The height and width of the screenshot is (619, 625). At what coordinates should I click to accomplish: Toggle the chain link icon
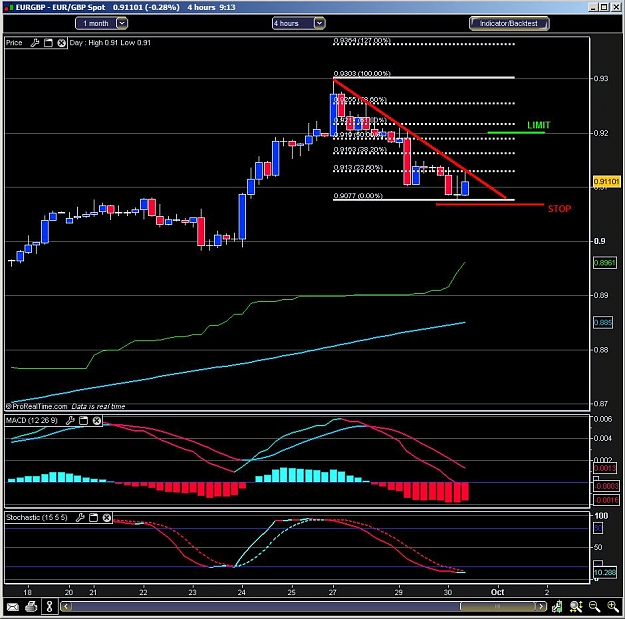pos(49,607)
